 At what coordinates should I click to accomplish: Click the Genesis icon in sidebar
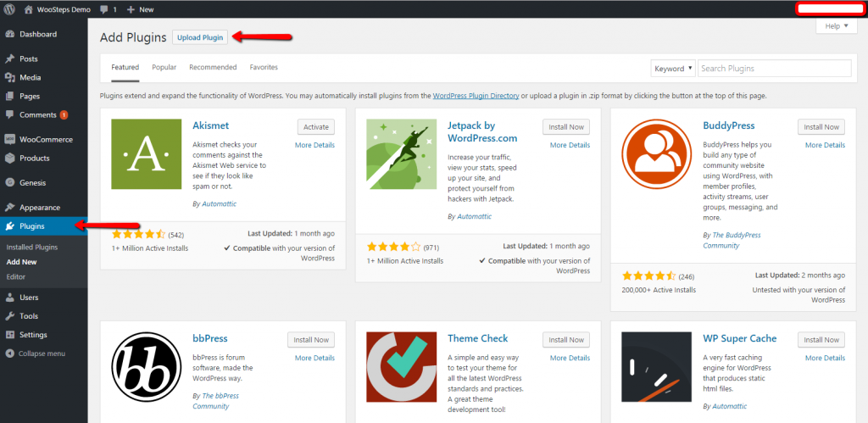(9, 183)
